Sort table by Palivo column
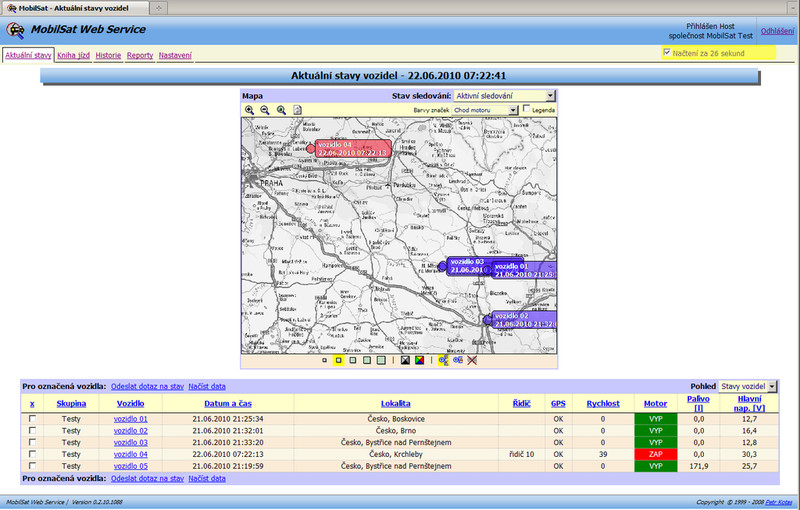Screen dimensions: 800x510 [698, 403]
